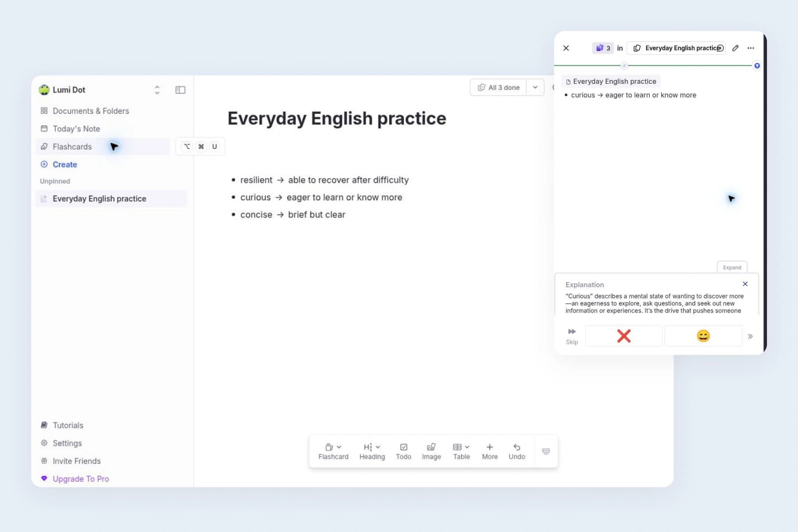Screen dimensions: 798x532
Task: Insert a Todo from the toolbar
Action: [403, 451]
